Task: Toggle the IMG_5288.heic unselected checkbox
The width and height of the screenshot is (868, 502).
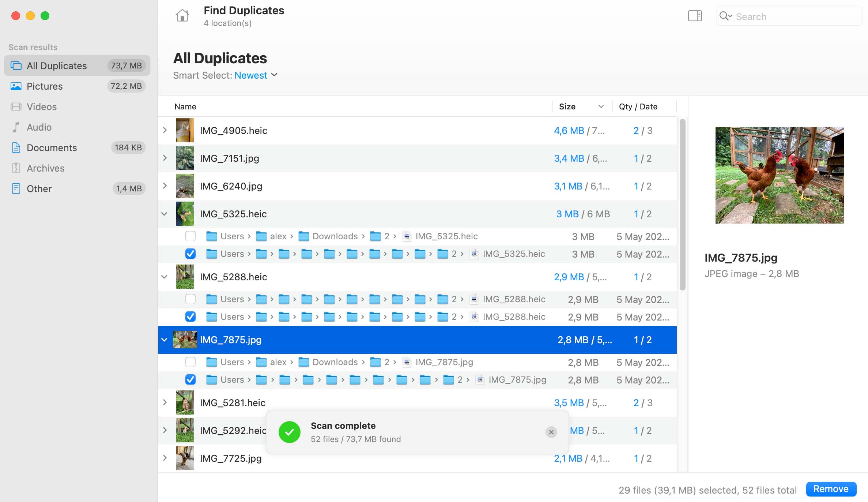Action: (190, 299)
